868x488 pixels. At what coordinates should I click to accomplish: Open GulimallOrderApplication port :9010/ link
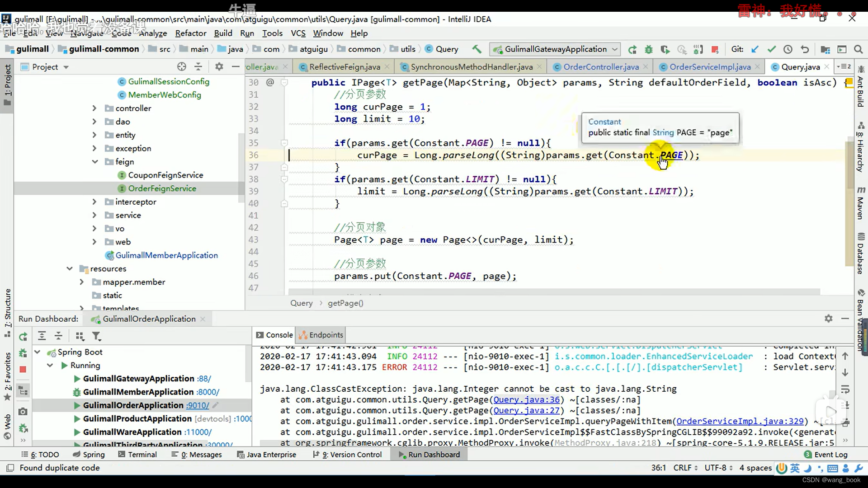tap(198, 405)
